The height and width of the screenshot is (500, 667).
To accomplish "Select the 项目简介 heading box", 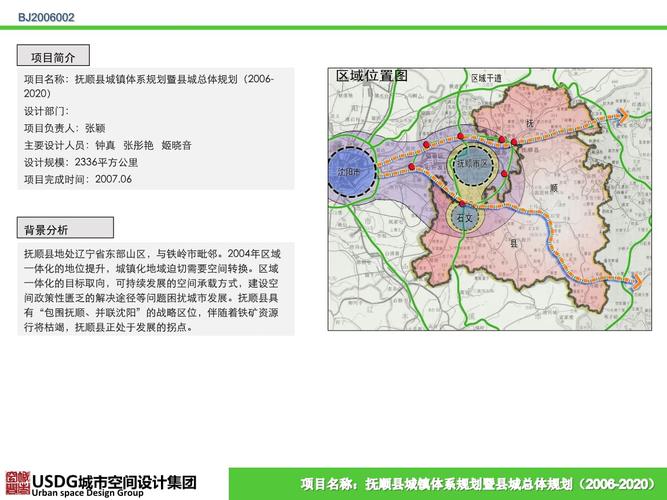I will (53, 55).
